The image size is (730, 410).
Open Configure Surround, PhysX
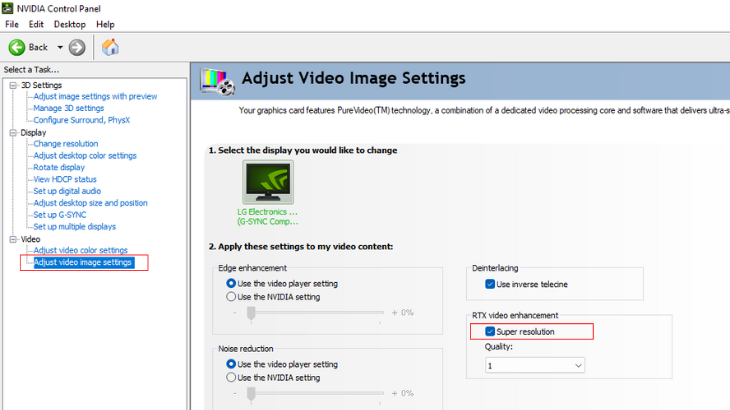click(x=81, y=120)
